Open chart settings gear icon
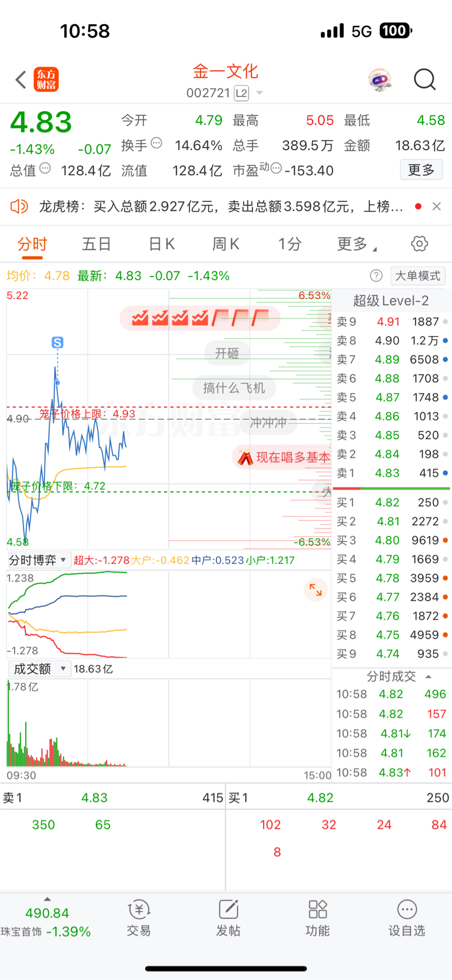The image size is (452, 980). [419, 244]
